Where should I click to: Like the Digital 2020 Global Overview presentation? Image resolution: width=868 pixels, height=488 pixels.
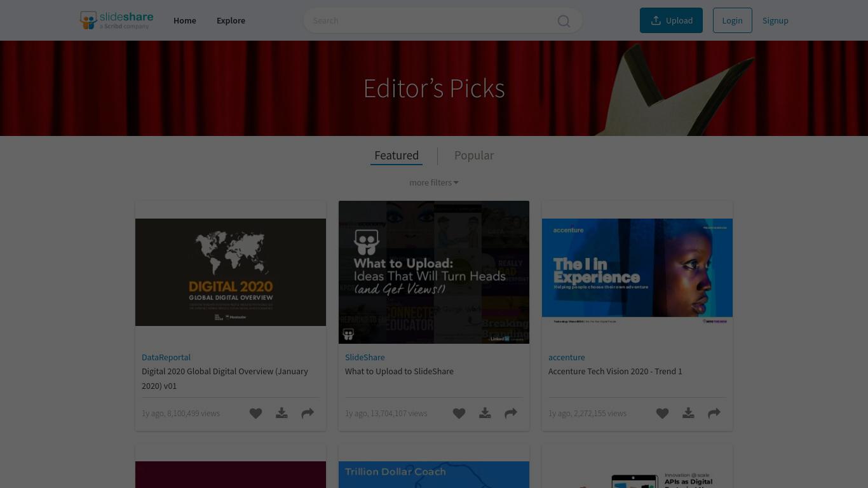255,414
